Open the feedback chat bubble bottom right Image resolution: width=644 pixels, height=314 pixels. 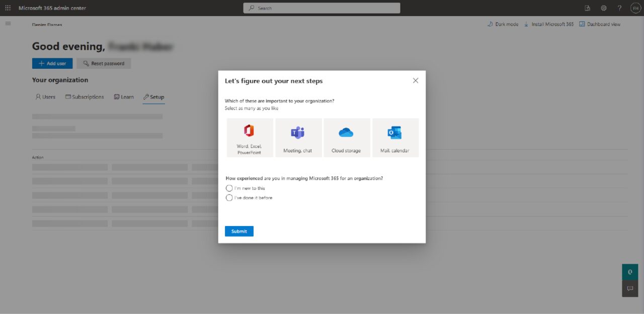pyautogui.click(x=630, y=288)
